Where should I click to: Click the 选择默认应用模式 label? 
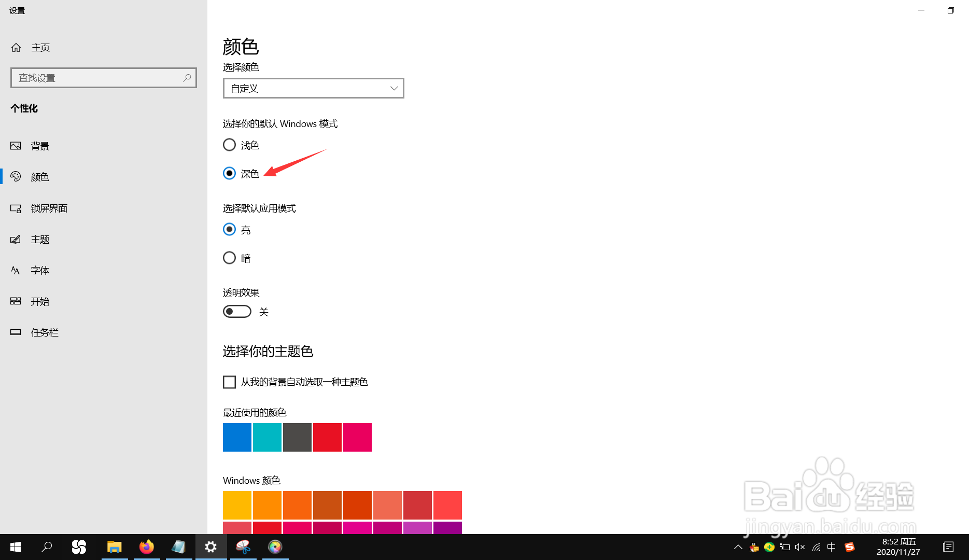(x=259, y=208)
